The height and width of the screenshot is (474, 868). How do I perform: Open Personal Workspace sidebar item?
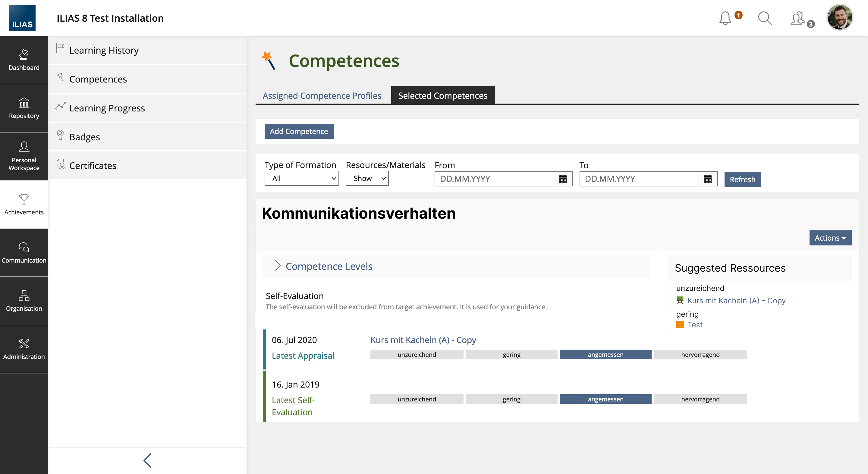(24, 156)
